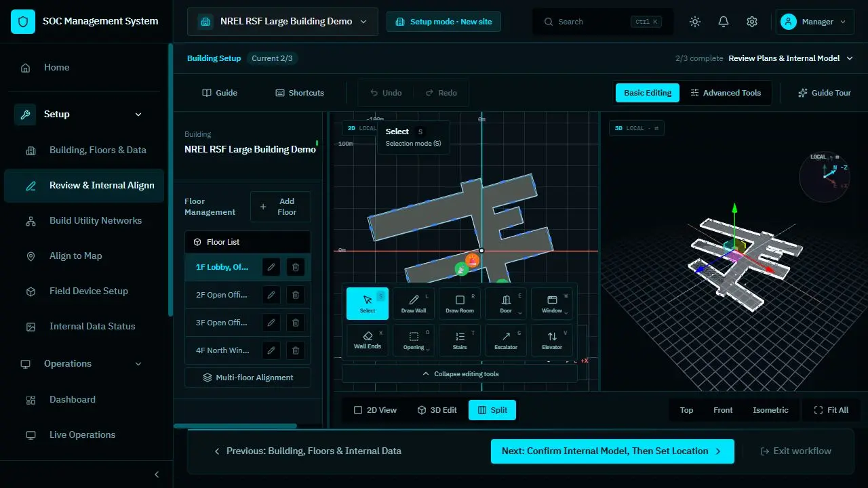This screenshot has width=868, height=488.
Task: Open the NREL RSF site dropdown
Action: pyautogui.click(x=283, y=22)
